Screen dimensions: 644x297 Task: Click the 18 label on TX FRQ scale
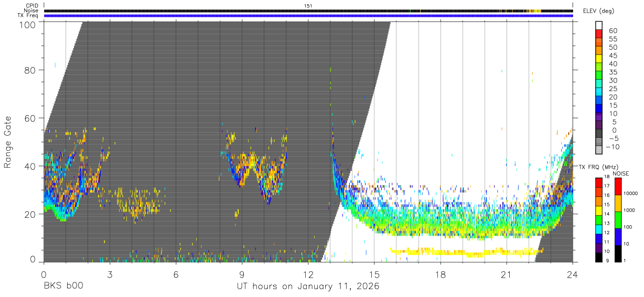(607, 177)
